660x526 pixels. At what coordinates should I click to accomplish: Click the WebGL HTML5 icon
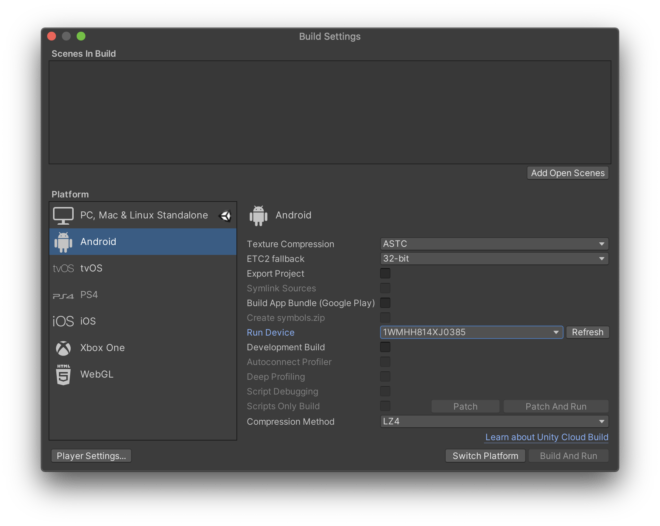[x=63, y=375]
